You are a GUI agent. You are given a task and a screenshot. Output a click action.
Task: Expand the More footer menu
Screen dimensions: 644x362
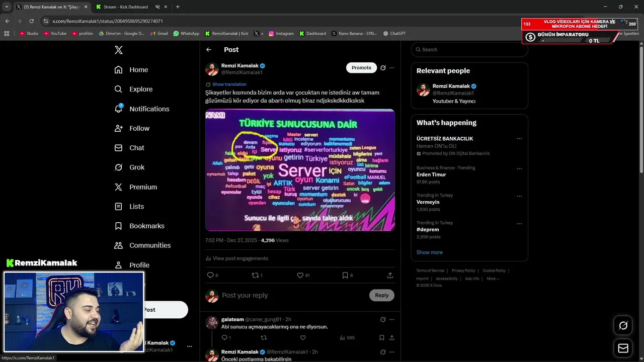pos(493,279)
